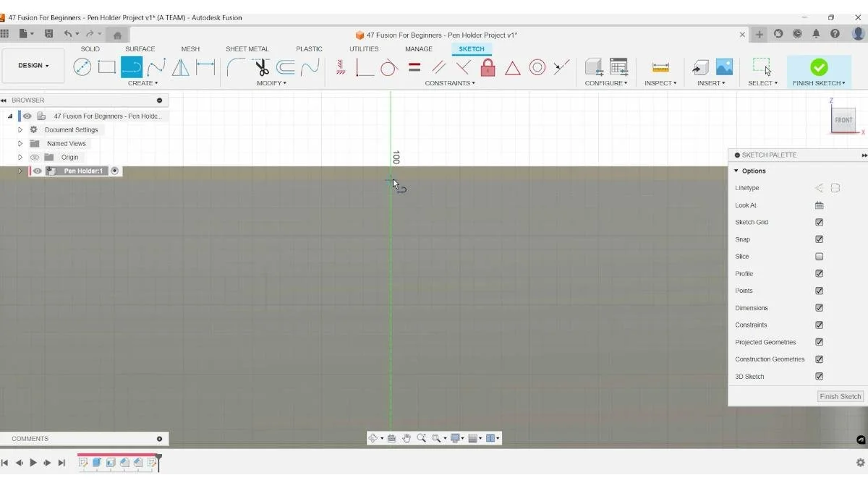Click the pan hand icon in navigation bar
The image size is (868, 488).
tap(407, 438)
